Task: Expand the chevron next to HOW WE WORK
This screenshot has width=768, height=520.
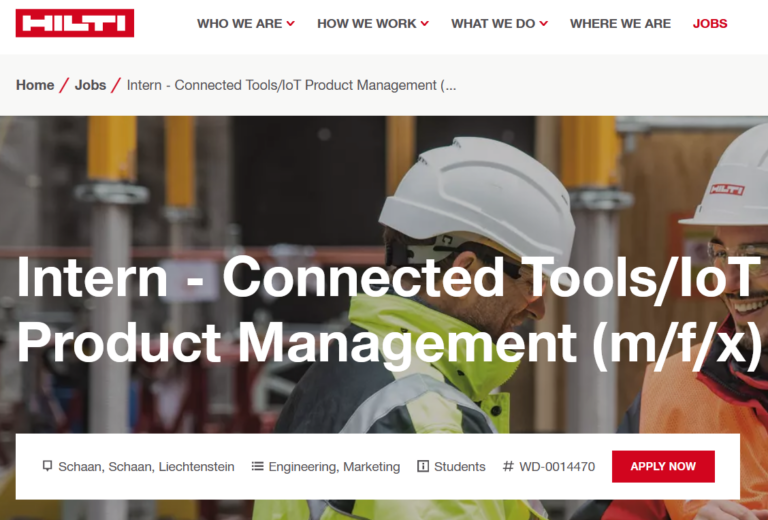Action: [425, 24]
